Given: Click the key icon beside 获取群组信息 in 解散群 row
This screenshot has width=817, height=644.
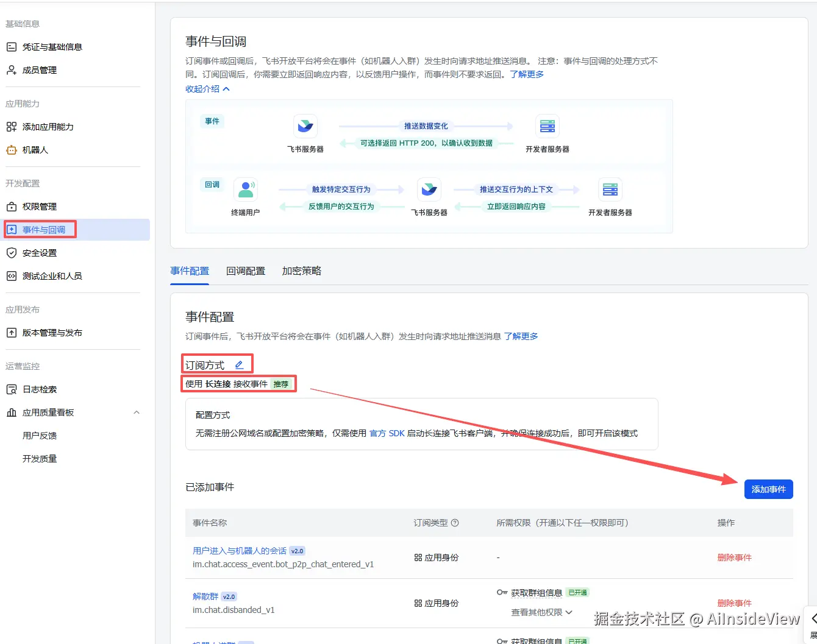Looking at the screenshot, I should (x=502, y=592).
